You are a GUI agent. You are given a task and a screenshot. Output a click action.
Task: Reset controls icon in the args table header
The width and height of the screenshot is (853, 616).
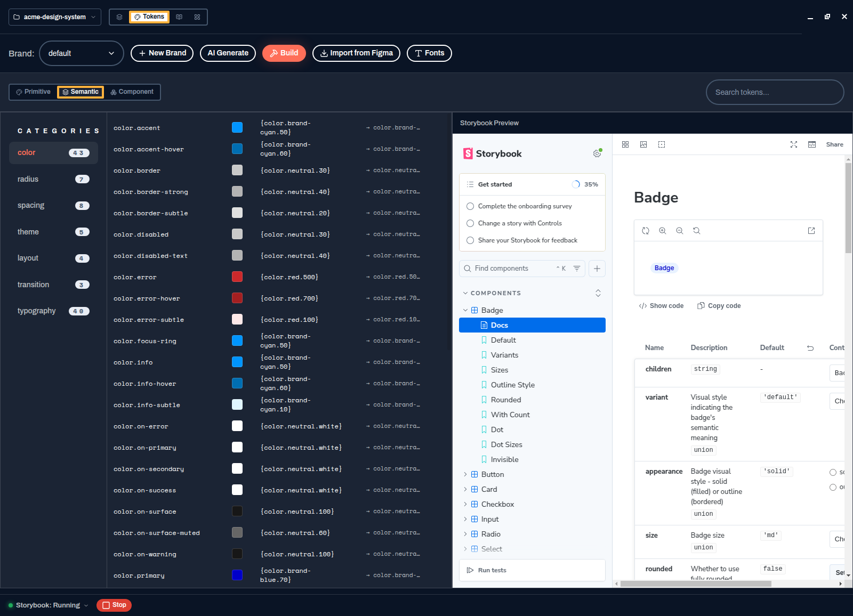coord(810,348)
